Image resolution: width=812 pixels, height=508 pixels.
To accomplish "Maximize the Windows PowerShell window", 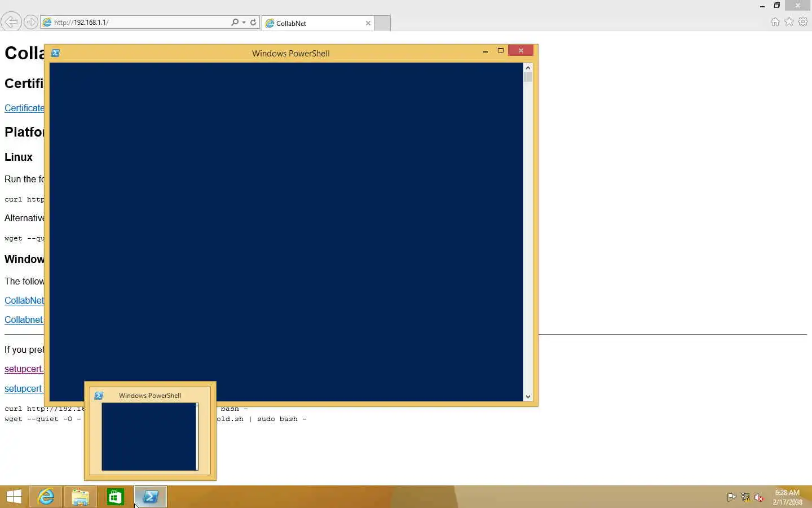I will (x=500, y=51).
